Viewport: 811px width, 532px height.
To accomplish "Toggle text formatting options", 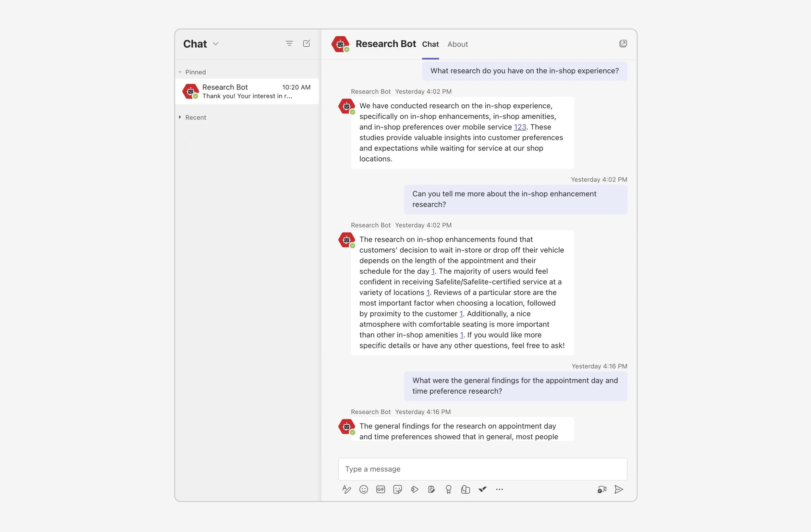I will (346, 490).
